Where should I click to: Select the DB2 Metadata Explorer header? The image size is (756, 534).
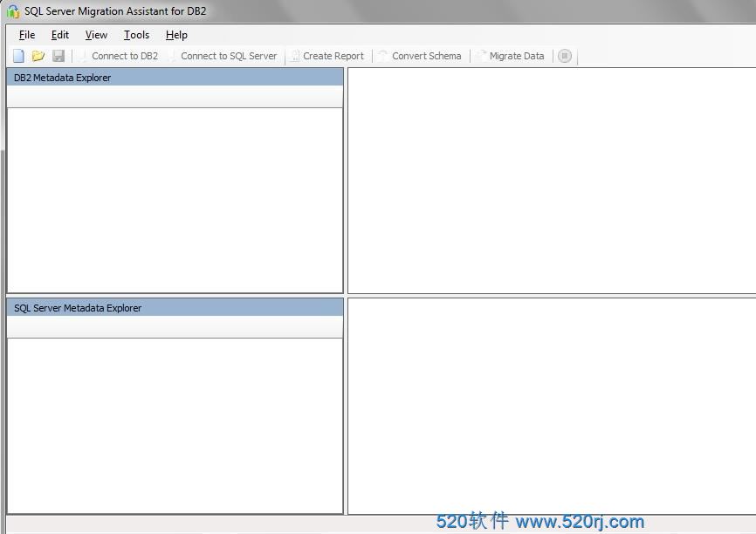(x=175, y=78)
